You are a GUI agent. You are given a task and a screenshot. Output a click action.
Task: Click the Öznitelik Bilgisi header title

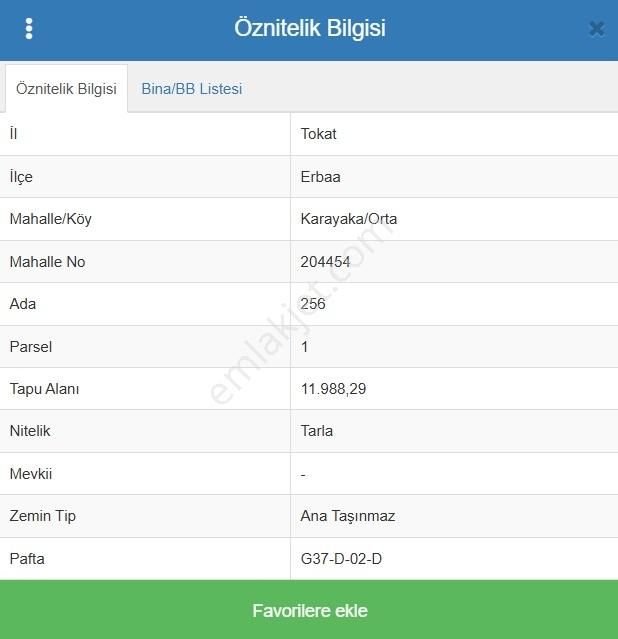click(x=309, y=28)
